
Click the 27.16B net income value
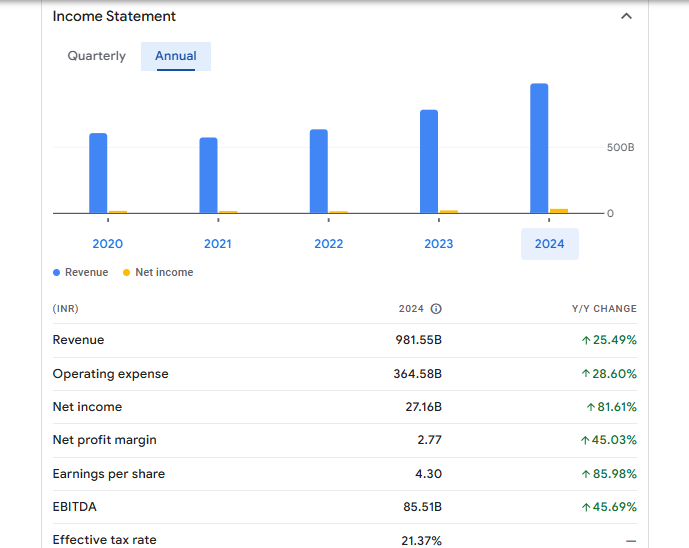pos(424,407)
